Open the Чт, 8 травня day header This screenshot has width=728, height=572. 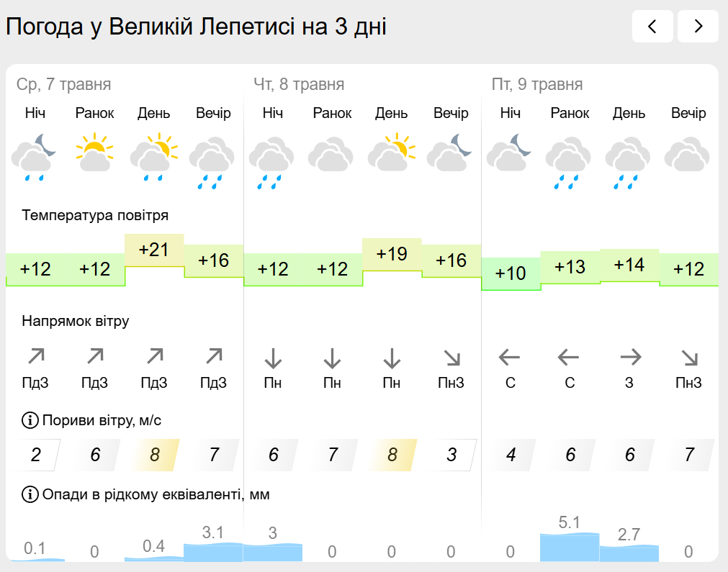[299, 84]
